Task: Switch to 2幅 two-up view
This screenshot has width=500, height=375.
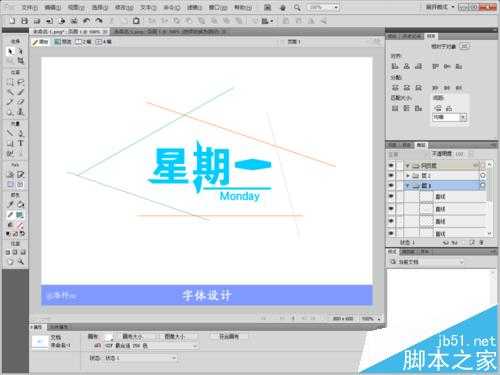Action: (x=83, y=42)
